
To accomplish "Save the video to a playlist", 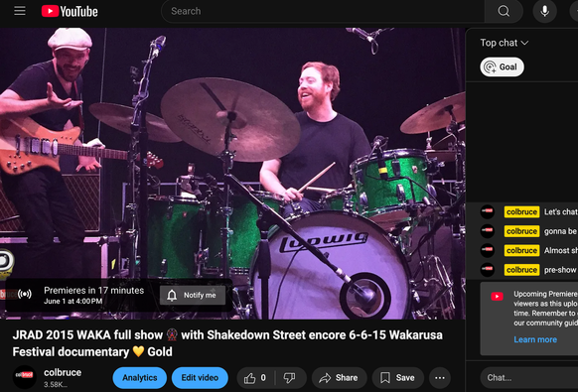I will coord(397,378).
